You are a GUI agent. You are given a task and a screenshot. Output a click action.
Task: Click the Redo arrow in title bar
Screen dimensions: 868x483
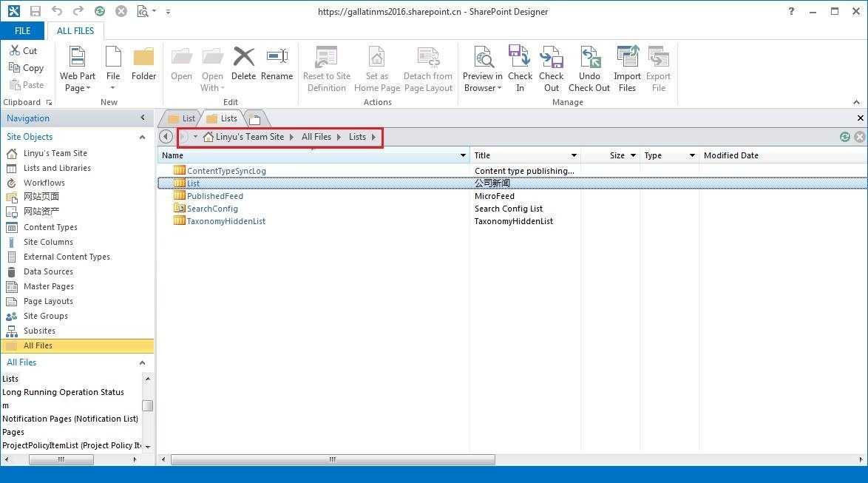pos(78,11)
